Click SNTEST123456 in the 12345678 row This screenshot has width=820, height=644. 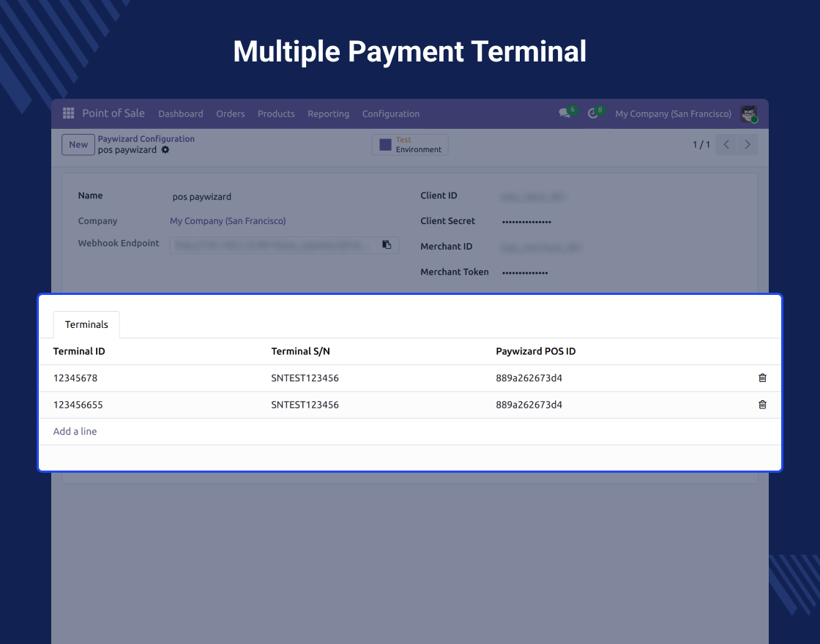click(x=305, y=378)
